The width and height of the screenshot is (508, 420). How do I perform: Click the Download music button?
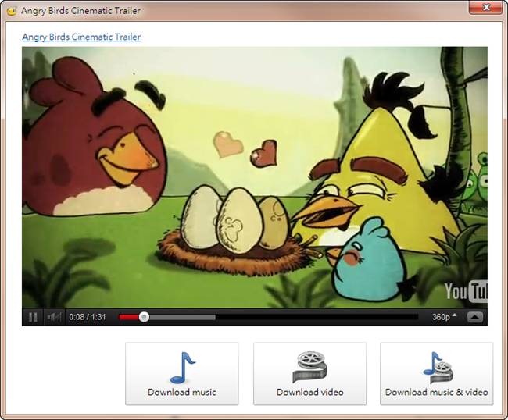click(x=182, y=374)
